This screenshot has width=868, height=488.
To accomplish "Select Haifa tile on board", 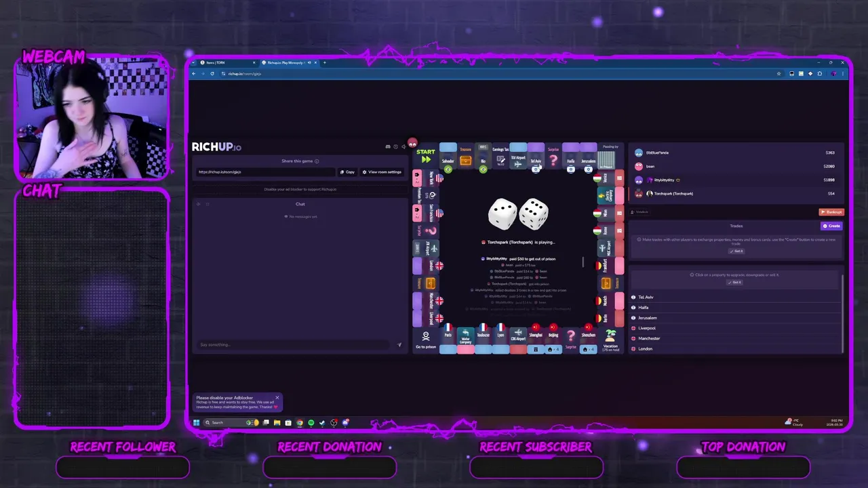I will 571,156.
